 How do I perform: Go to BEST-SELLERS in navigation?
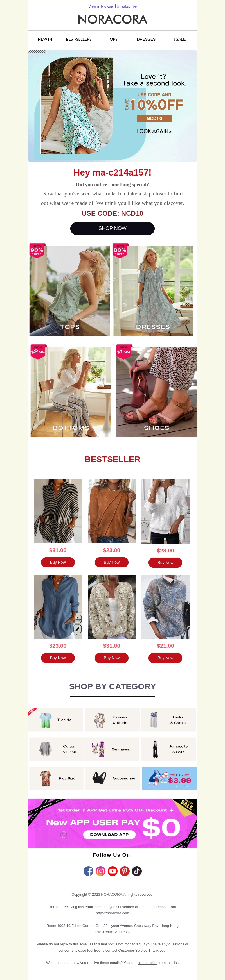click(79, 39)
